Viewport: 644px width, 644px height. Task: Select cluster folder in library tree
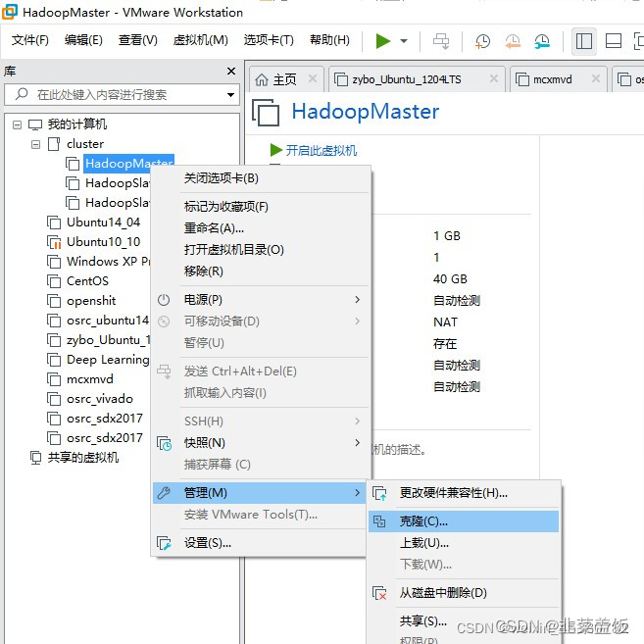click(85, 144)
